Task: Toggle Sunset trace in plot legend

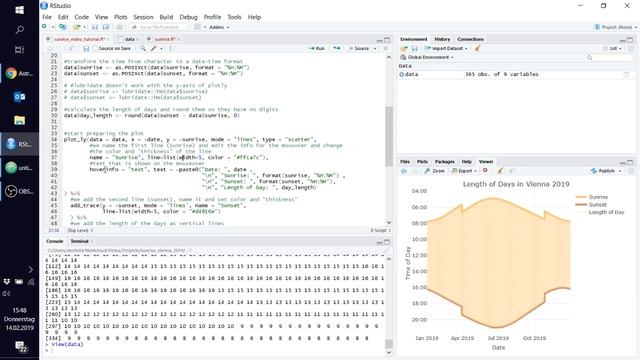Action: pyautogui.click(x=591, y=204)
